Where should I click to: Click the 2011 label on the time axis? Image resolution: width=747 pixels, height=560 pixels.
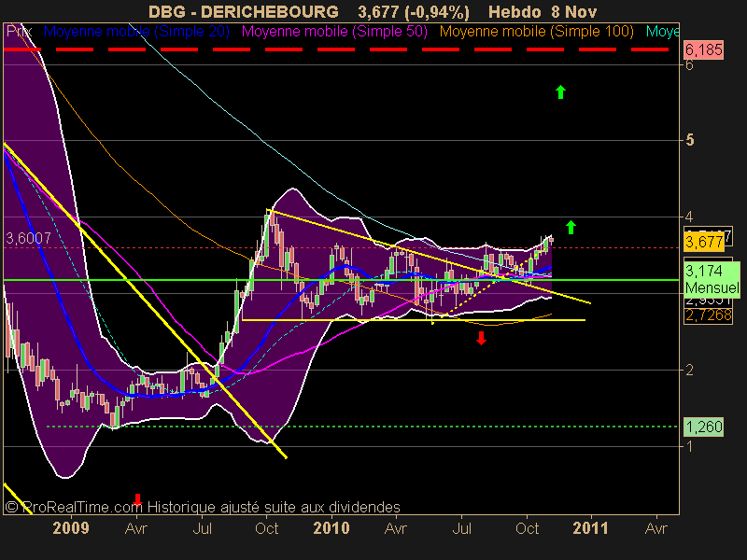click(591, 528)
